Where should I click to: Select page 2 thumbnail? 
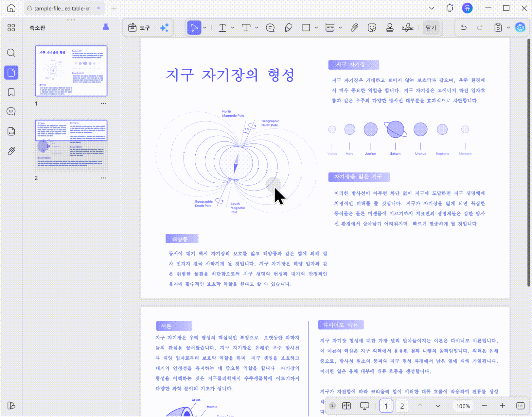[71, 145]
